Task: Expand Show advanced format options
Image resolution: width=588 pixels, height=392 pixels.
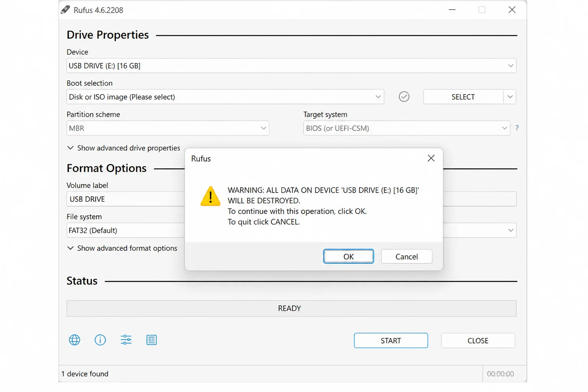Action: pyautogui.click(x=122, y=248)
